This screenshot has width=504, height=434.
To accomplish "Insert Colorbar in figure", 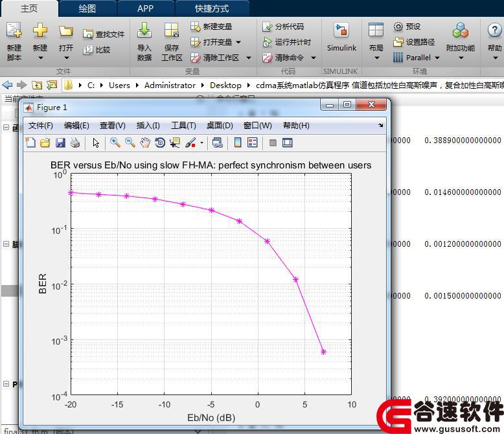I will pyautogui.click(x=238, y=143).
